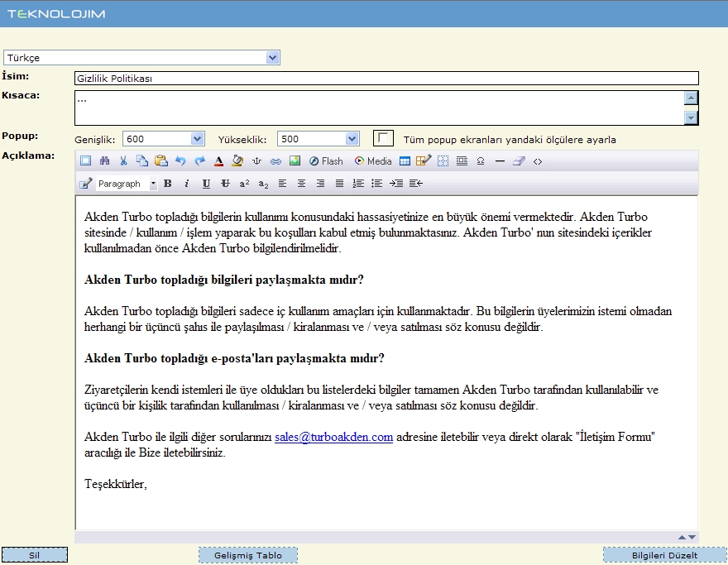Image resolution: width=728 pixels, height=565 pixels.
Task: Click the Sil button
Action: point(35,555)
